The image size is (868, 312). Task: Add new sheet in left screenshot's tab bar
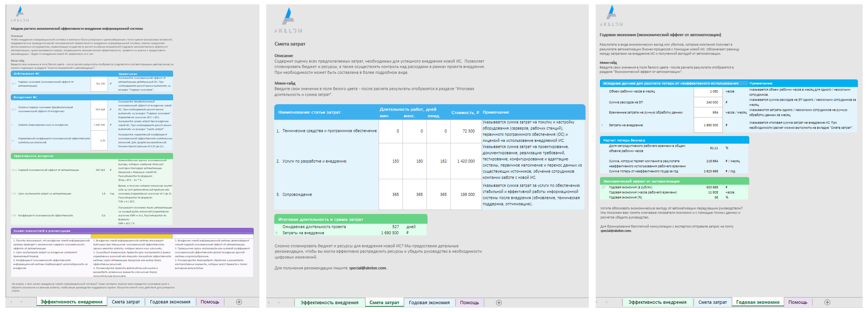239,302
